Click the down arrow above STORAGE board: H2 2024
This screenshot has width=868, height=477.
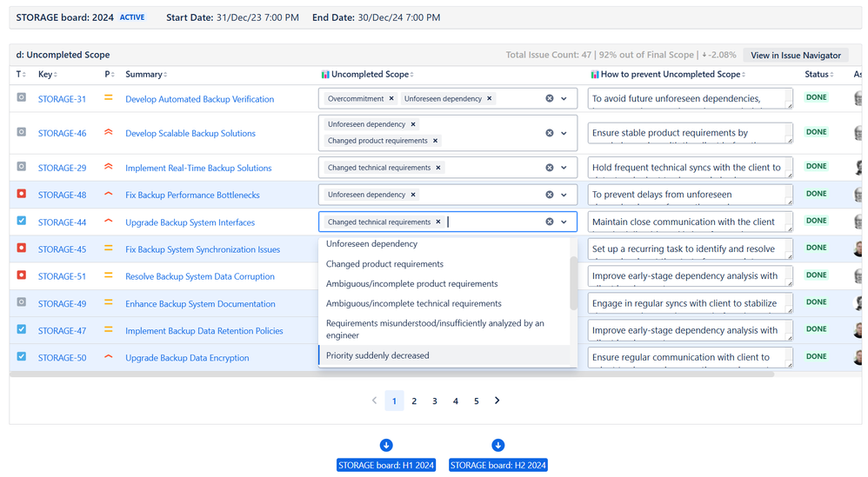497,445
